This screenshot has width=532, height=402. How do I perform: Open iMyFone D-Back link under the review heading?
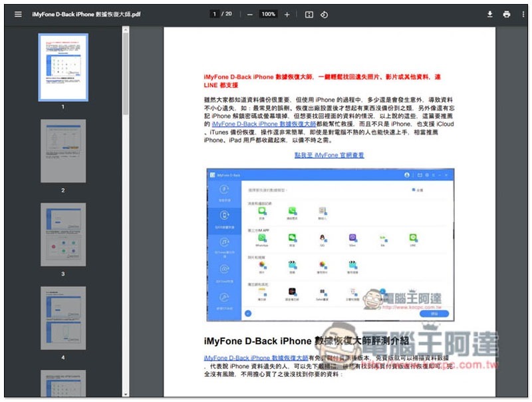point(256,358)
